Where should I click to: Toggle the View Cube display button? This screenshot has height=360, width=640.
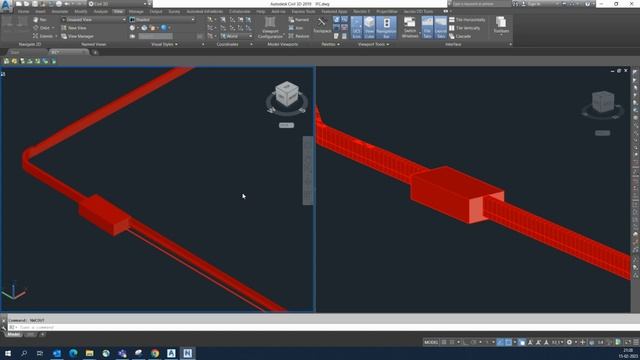pos(369,27)
